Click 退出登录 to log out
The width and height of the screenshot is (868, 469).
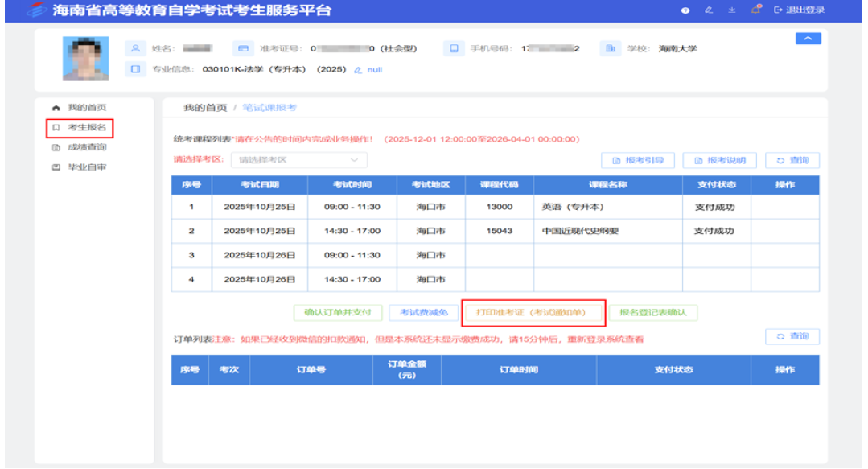point(799,10)
